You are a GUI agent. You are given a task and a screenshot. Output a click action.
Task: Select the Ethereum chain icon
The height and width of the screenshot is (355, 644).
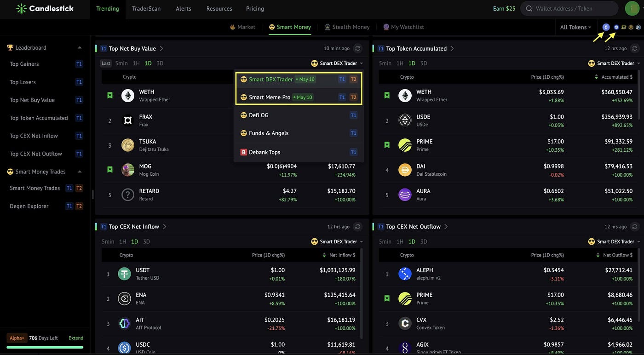(x=606, y=27)
